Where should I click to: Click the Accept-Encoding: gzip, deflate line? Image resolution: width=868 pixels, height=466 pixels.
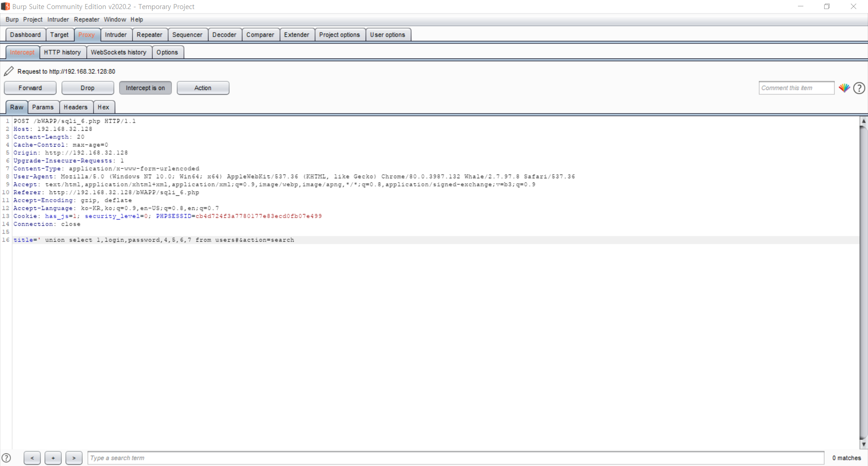pos(73,200)
